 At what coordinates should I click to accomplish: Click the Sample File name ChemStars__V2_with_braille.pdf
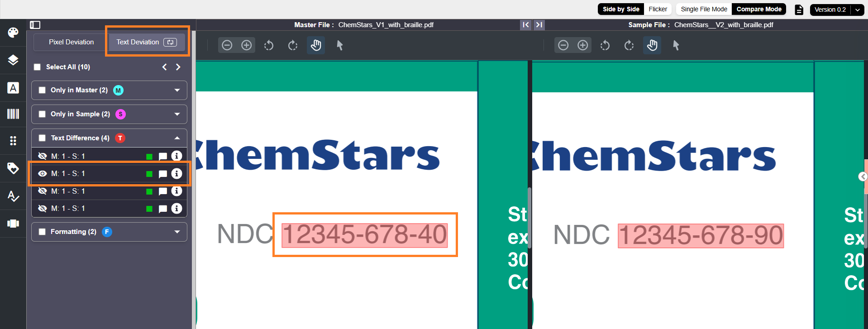(724, 25)
